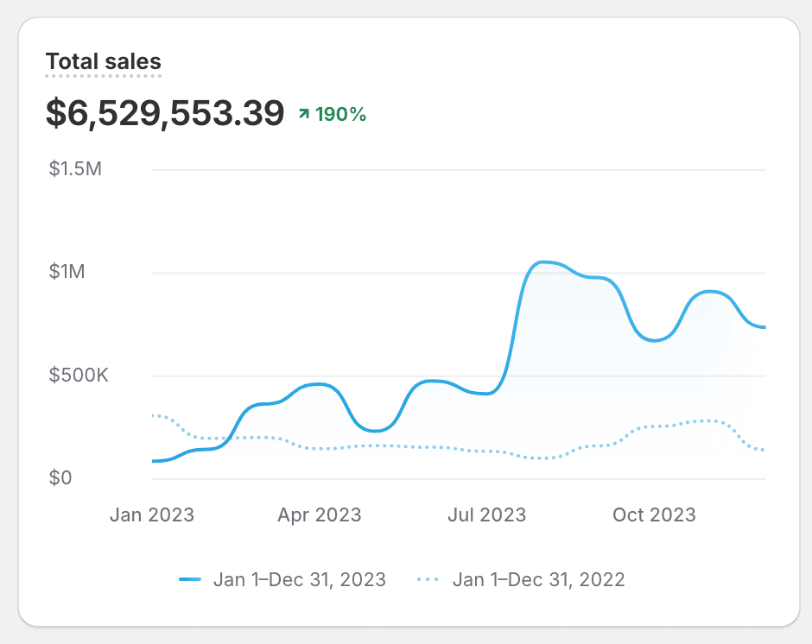Click the $500K y-axis label

(x=79, y=376)
